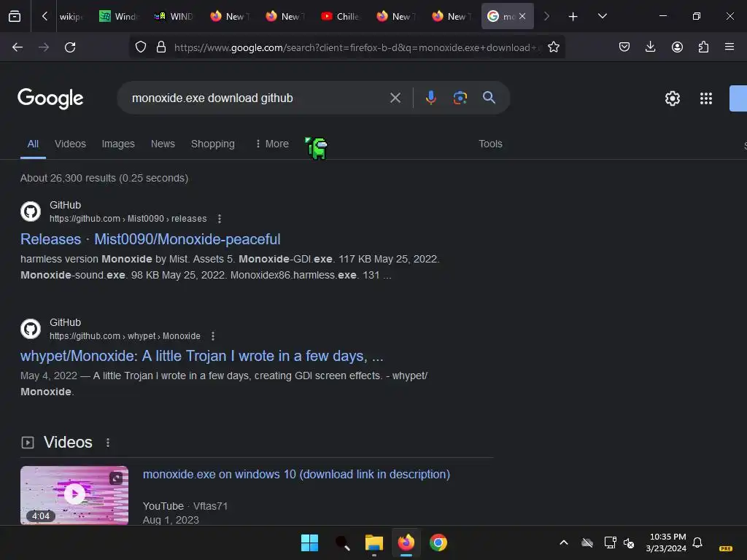The height and width of the screenshot is (560, 747).
Task: Switch to the wikip browser tab
Action: [x=71, y=16]
